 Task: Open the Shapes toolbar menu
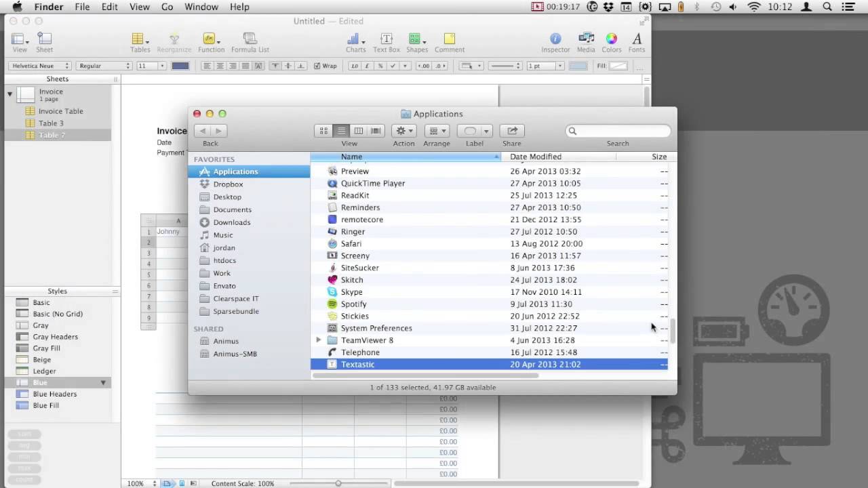click(417, 43)
